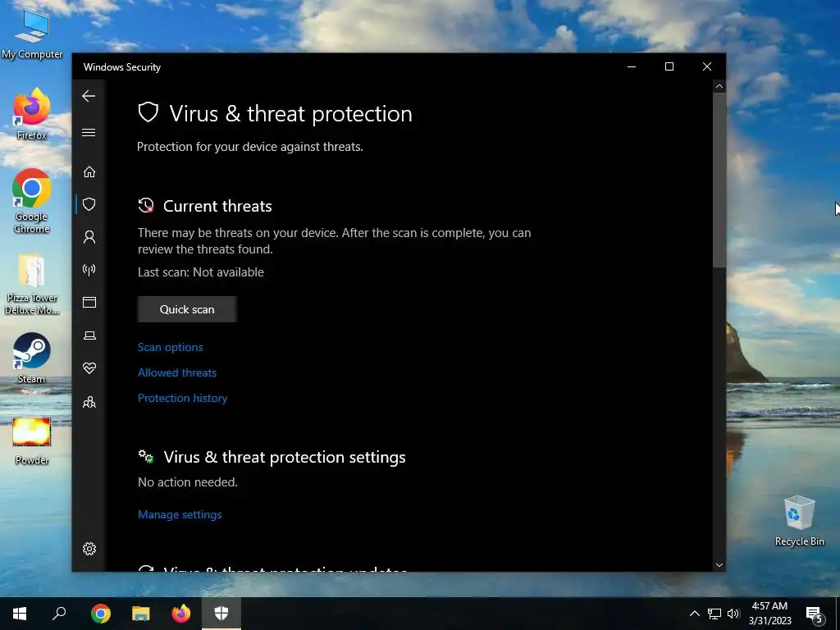Open the Allowed threats link
Viewport: 840px width, 630px height.
click(x=177, y=373)
